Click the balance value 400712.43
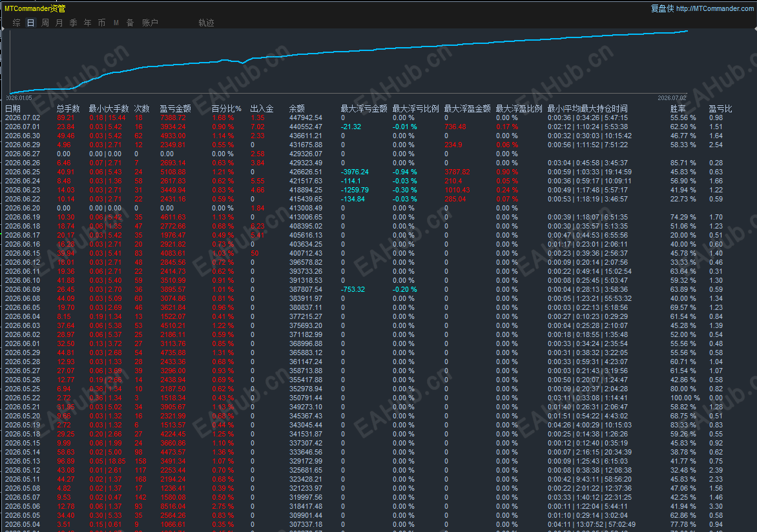The height and width of the screenshot is (532, 757). point(306,254)
